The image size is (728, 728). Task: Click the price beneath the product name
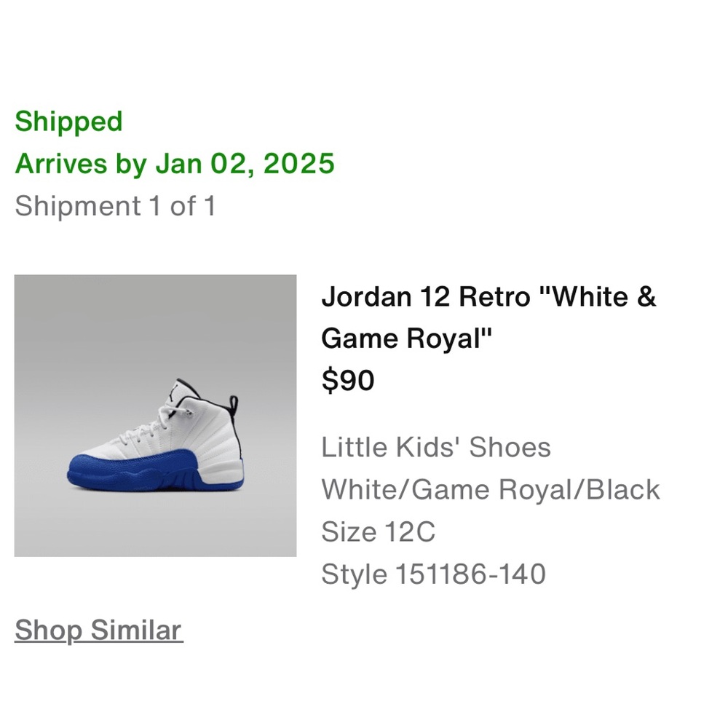(x=348, y=380)
